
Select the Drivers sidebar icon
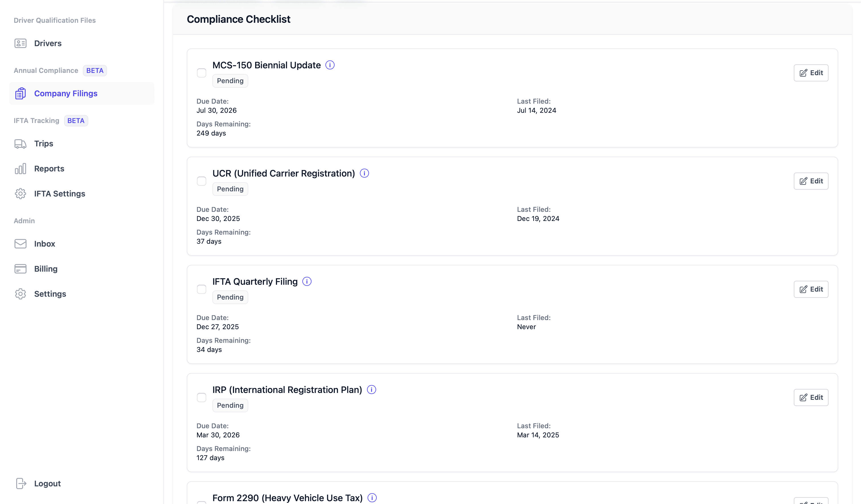[20, 43]
